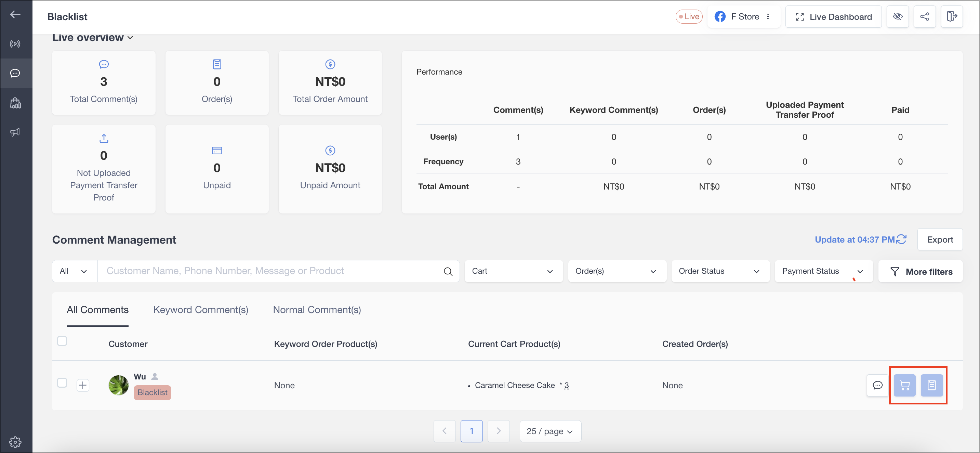
Task: Click the back arrow in the sidebar
Action: click(x=15, y=14)
